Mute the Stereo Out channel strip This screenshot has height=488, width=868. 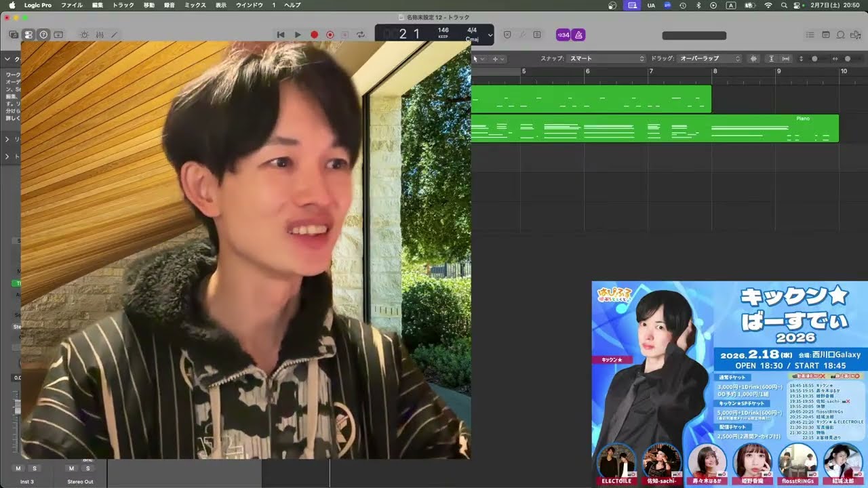[71, 468]
